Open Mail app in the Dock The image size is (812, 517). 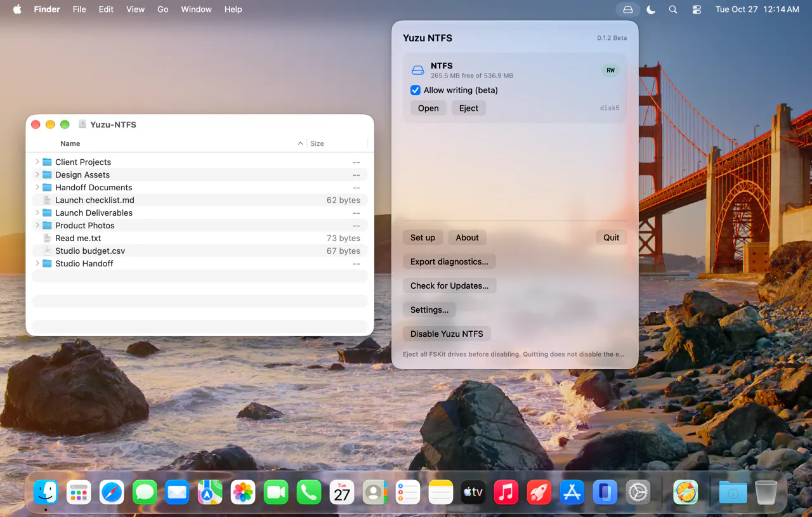[x=177, y=492]
